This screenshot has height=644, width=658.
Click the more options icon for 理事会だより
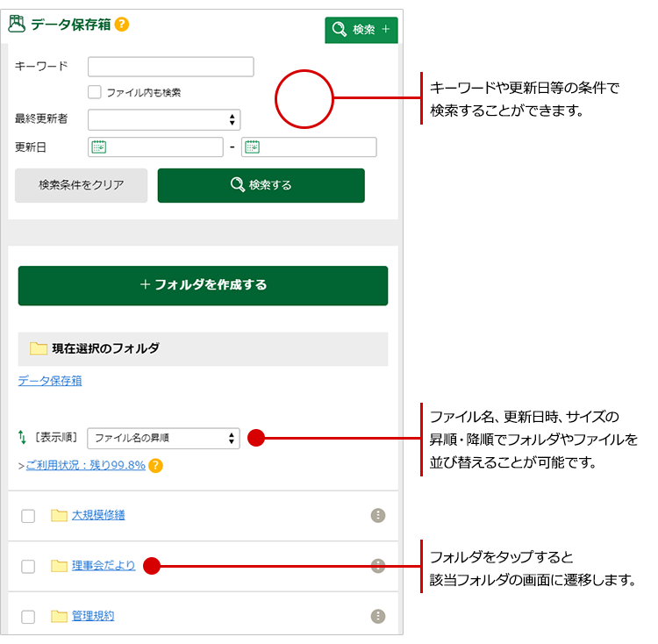click(378, 566)
